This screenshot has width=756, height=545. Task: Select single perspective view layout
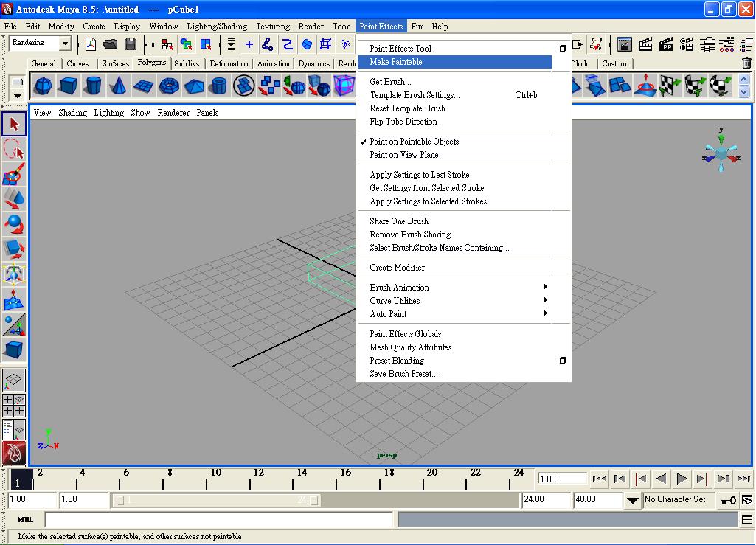tap(14, 381)
